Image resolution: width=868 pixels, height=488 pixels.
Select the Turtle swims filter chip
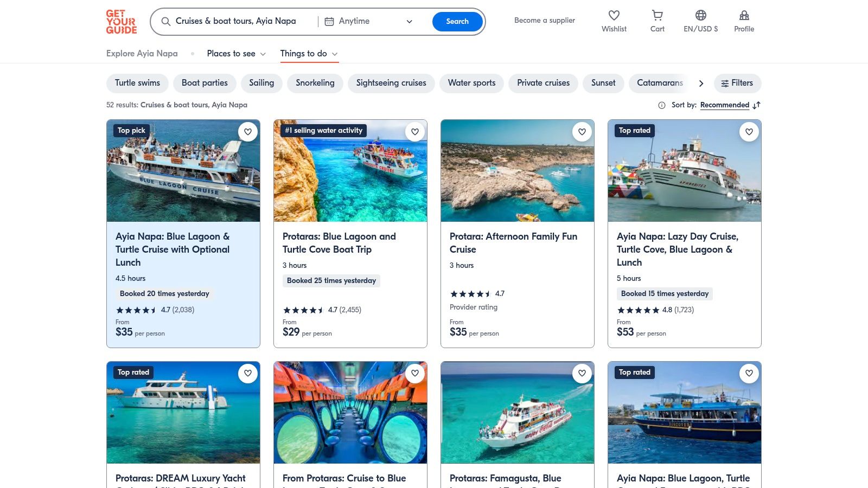137,83
